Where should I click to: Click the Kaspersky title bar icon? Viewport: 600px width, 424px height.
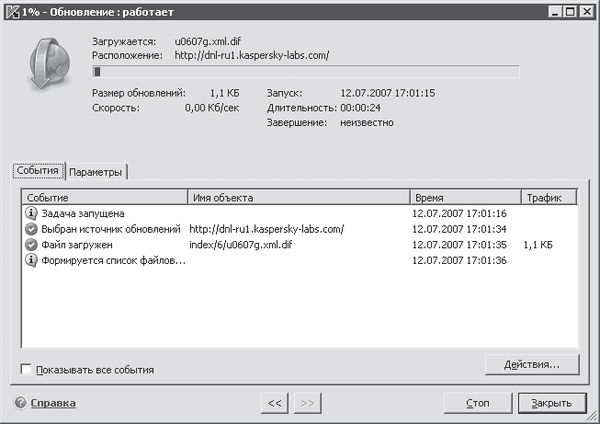pos(10,10)
